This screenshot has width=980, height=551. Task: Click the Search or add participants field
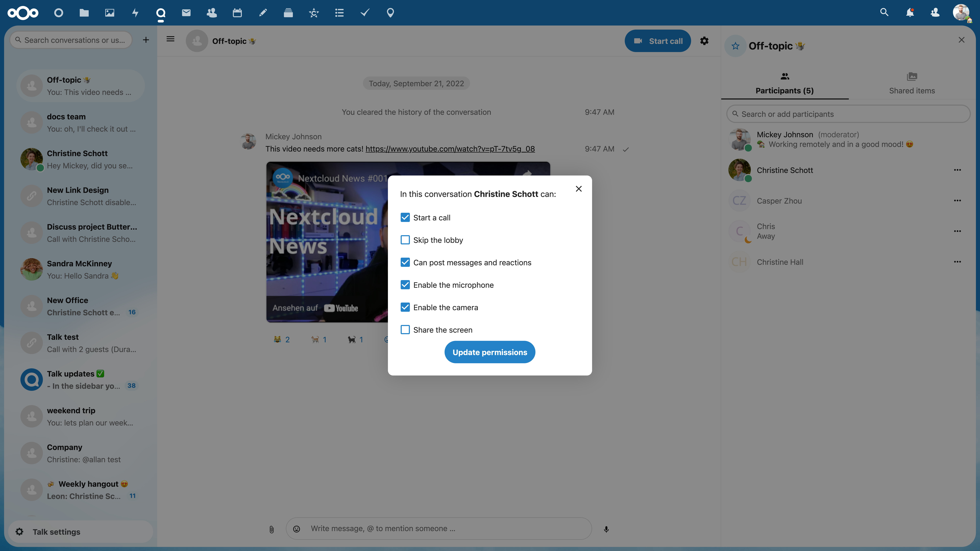[848, 114]
